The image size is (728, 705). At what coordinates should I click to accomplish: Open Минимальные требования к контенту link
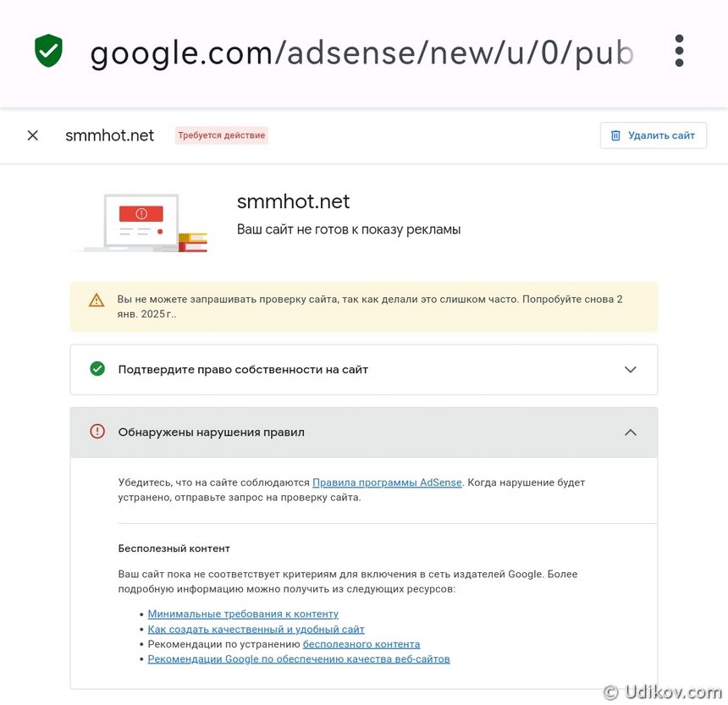pyautogui.click(x=243, y=614)
